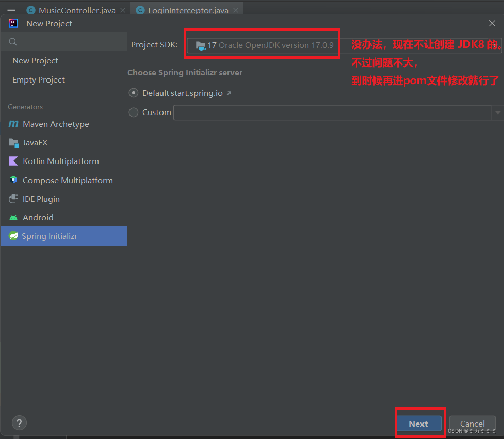
Task: Click the JDK folder icon in the SDK field
Action: [x=201, y=45]
